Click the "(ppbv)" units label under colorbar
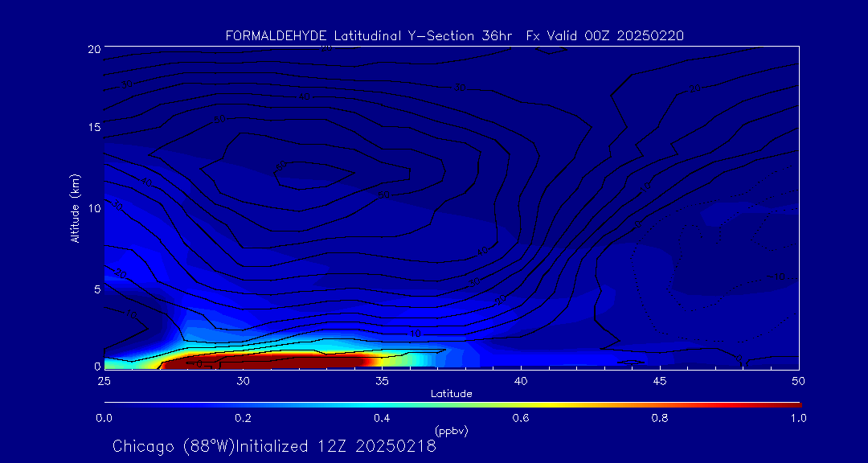The image size is (868, 463). click(452, 430)
